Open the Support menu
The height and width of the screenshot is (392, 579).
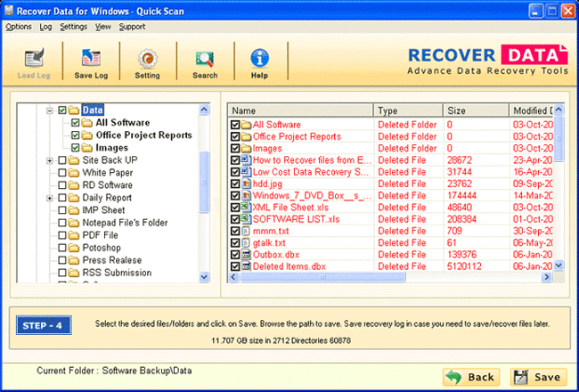click(x=133, y=27)
